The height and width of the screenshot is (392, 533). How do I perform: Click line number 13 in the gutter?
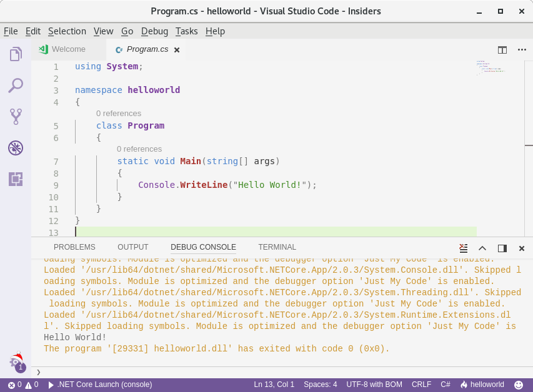(53, 233)
